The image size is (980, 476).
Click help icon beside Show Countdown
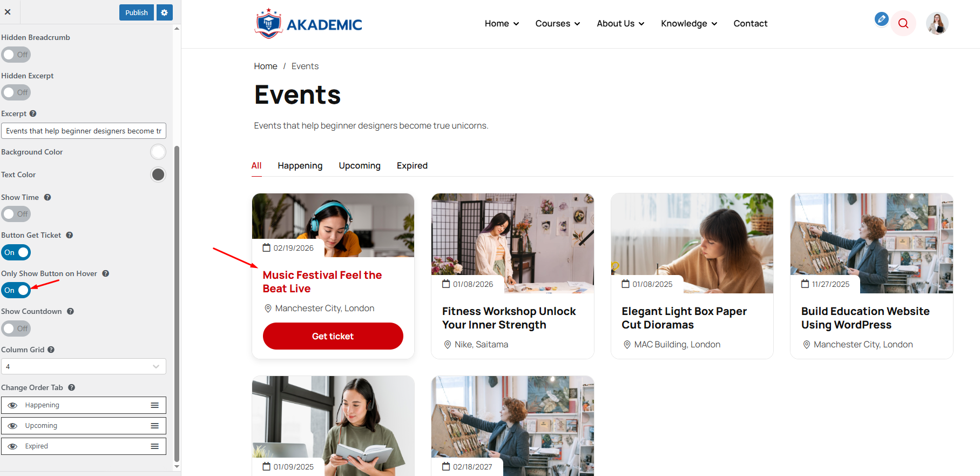(x=70, y=311)
